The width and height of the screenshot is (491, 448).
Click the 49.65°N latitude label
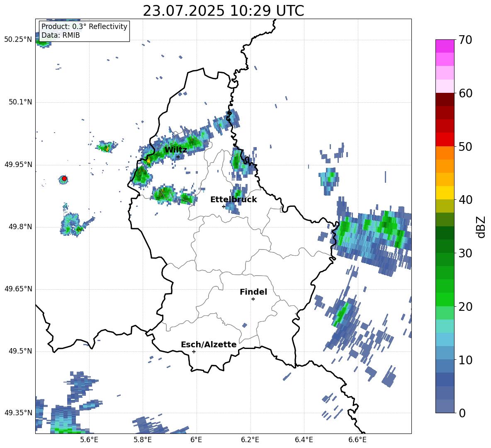click(18, 289)
